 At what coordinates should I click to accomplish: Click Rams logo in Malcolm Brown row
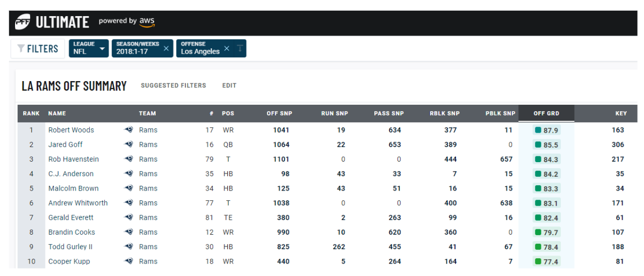[128, 188]
